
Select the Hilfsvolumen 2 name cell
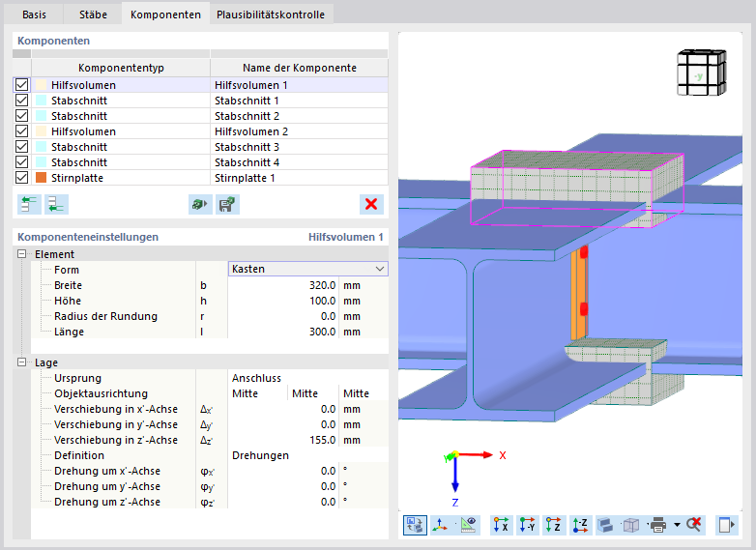(299, 131)
